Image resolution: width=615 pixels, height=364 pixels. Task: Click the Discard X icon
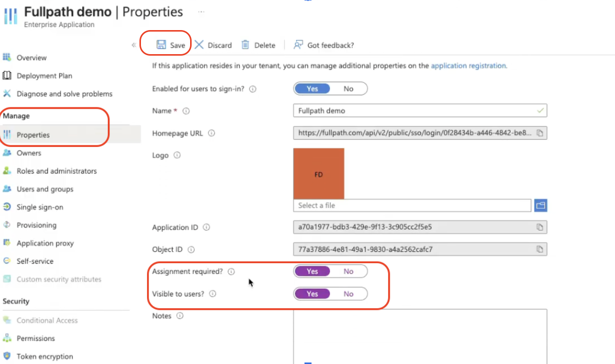[199, 45]
